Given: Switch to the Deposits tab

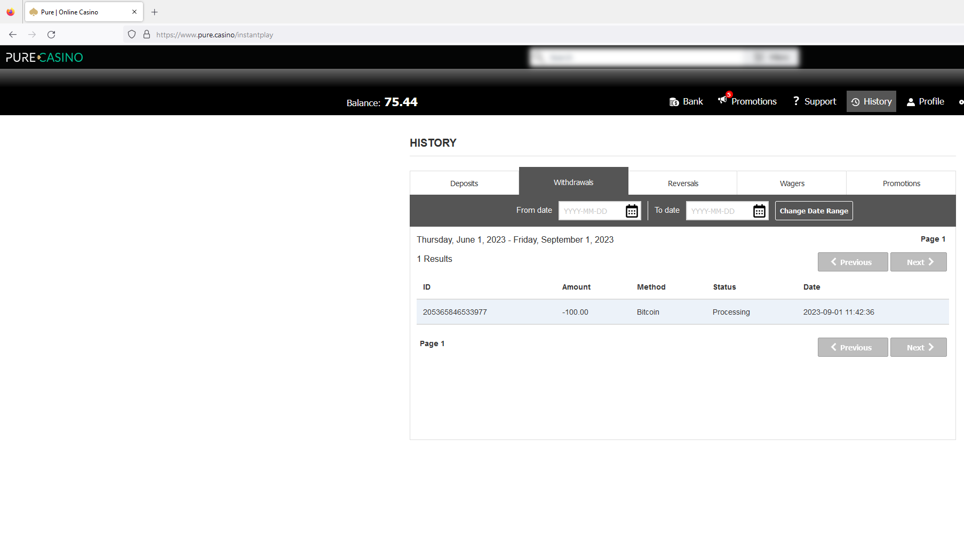Looking at the screenshot, I should (464, 183).
